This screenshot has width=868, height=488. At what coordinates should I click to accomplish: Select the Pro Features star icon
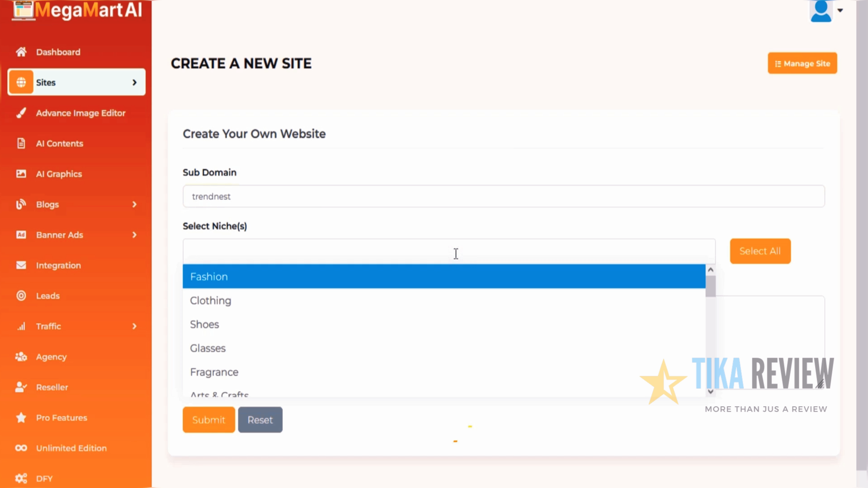(x=21, y=418)
